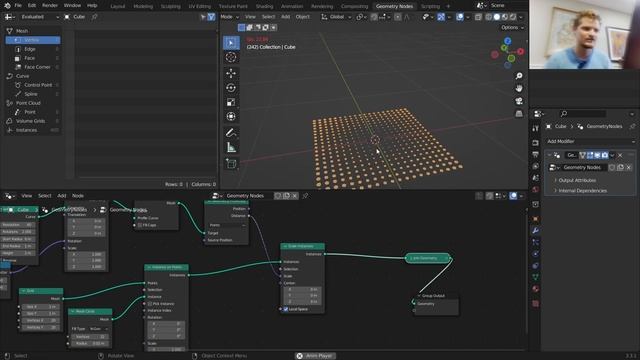Screen dimensions: 640x360
Task: Unlink the Geometry Nodes node group in modifier
Action: click(x=629, y=167)
